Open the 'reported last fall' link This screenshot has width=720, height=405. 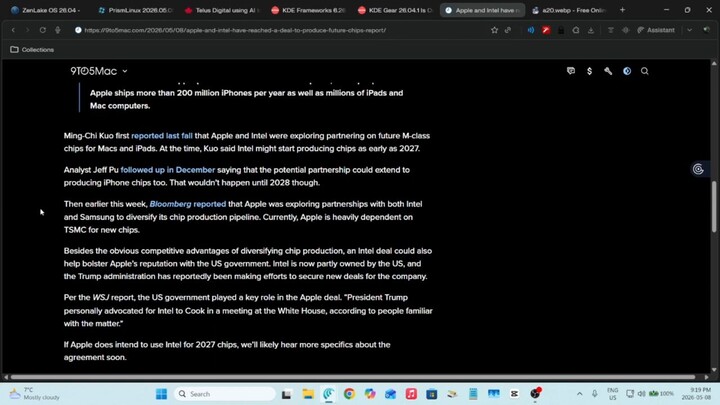tap(162, 135)
